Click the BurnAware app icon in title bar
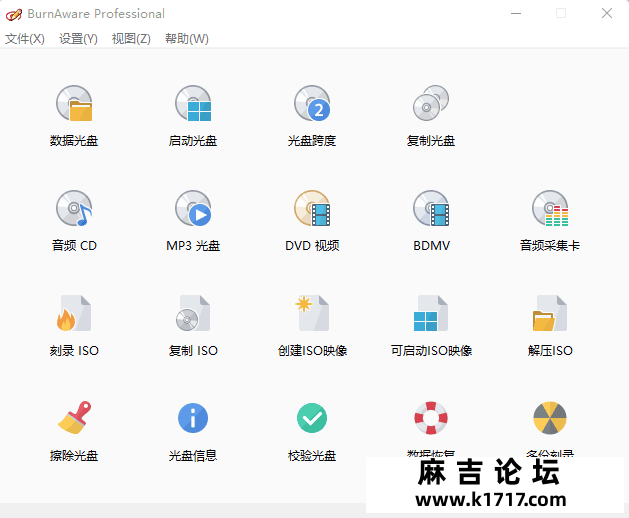The image size is (629, 518). tap(14, 14)
